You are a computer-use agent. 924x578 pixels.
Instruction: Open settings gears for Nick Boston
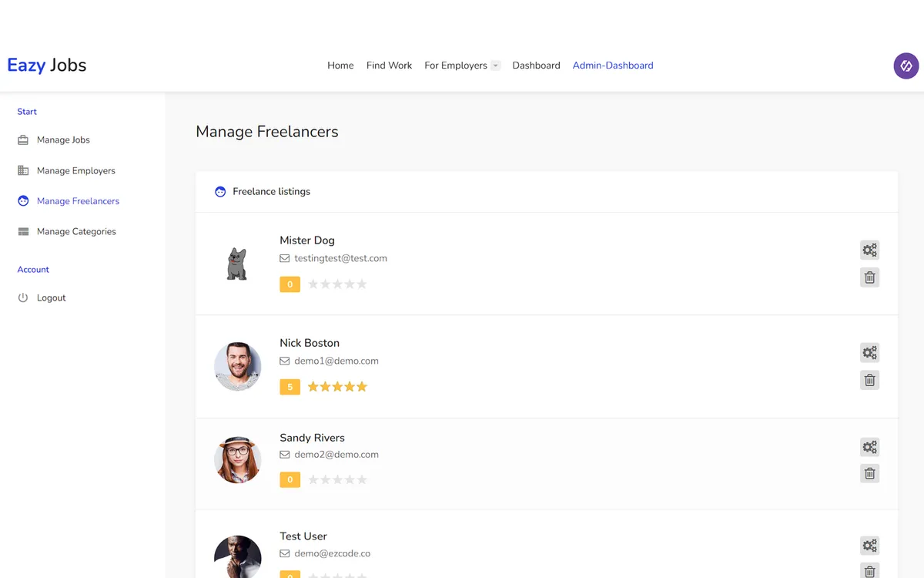869,352
